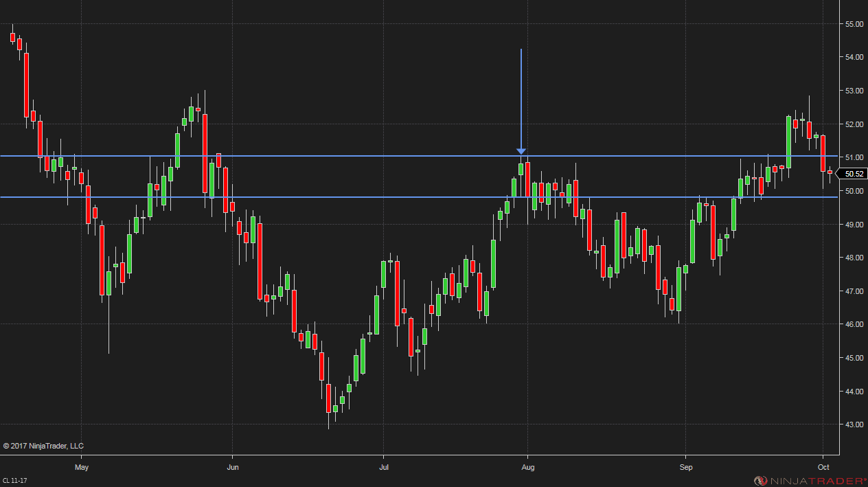Click the 54.00 price axis label
Screen dimensions: 868x487
[854, 57]
